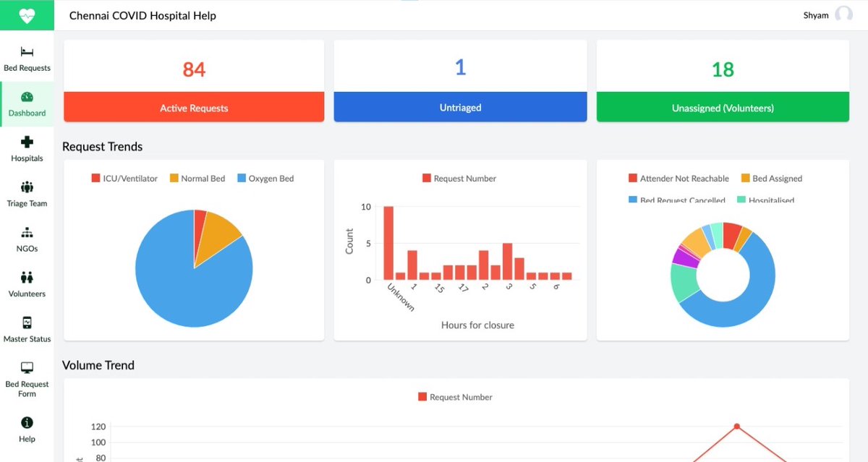Click the Unknown bar in histogram
This screenshot has height=462, width=868.
tap(388, 243)
